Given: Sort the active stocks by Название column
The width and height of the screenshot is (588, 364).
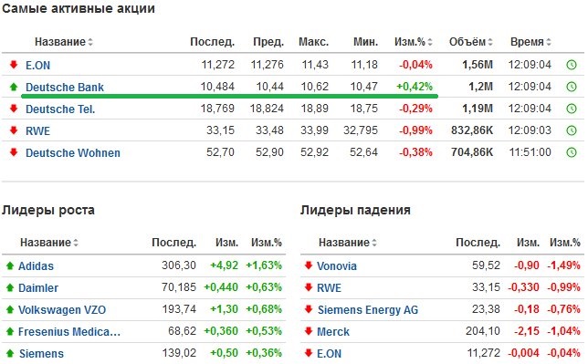Looking at the screenshot, I should click(x=64, y=42).
